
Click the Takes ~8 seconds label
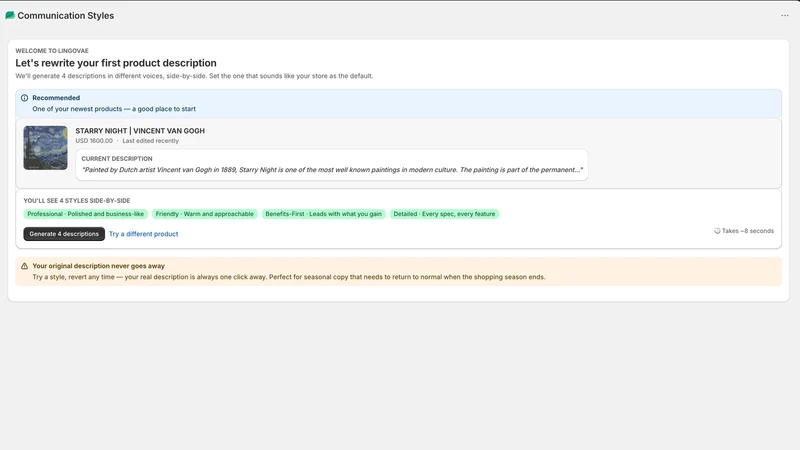coord(747,231)
